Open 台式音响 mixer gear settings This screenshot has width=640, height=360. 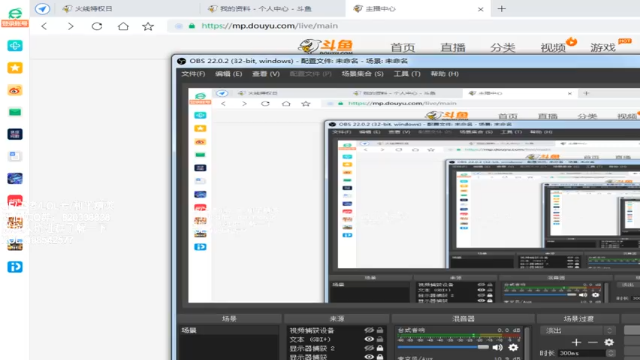[513, 347]
